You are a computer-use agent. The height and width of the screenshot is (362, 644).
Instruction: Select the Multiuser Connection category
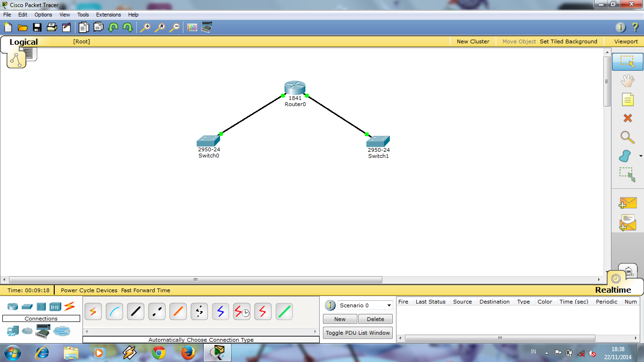pyautogui.click(x=62, y=331)
